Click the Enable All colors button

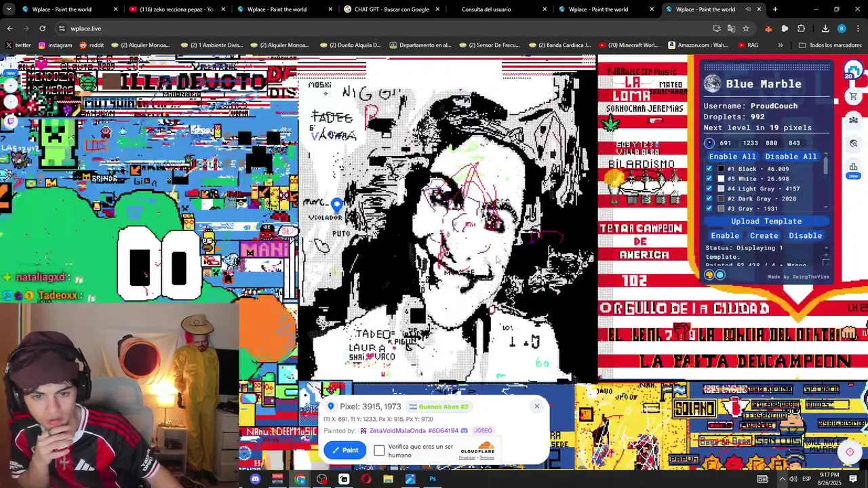click(x=732, y=157)
